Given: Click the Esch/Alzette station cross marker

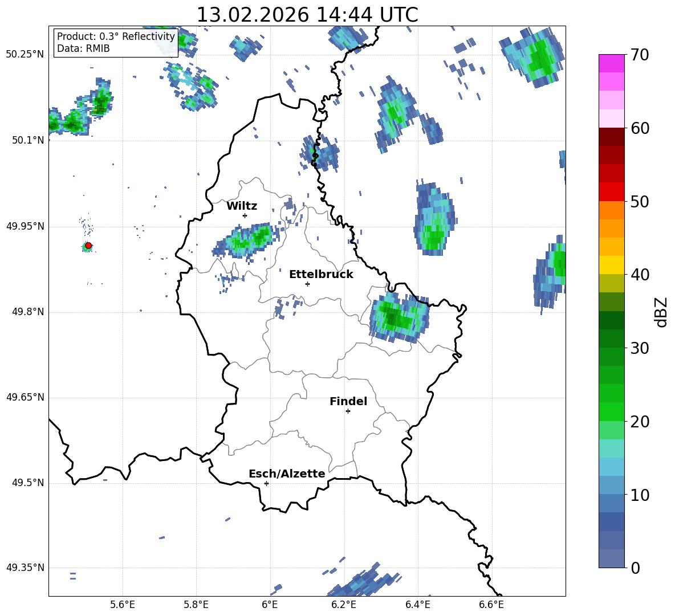Looking at the screenshot, I should pos(266,483).
